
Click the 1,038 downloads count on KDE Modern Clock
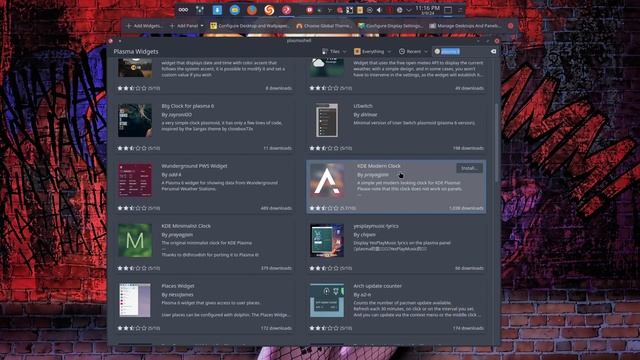click(466, 208)
